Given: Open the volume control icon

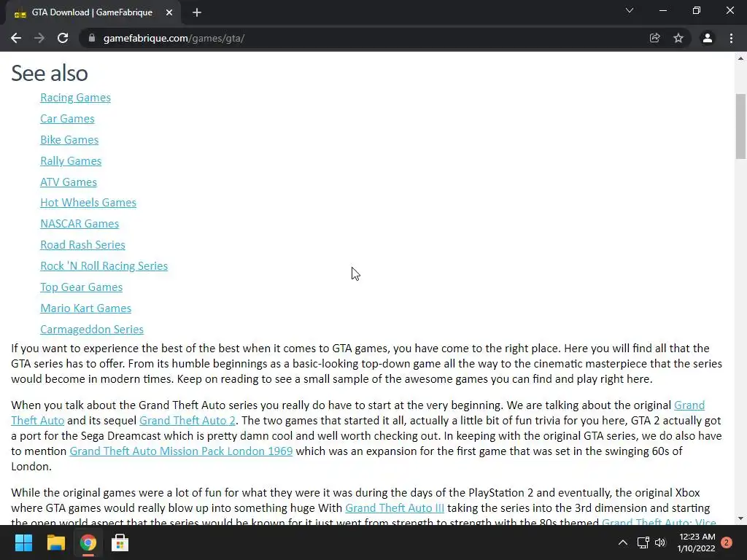Looking at the screenshot, I should click(659, 542).
